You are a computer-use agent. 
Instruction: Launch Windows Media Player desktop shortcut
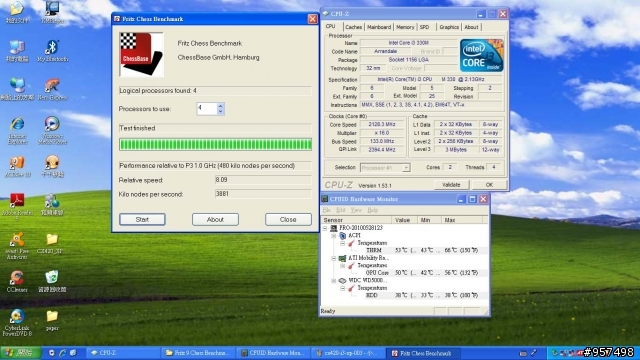(x=52, y=130)
